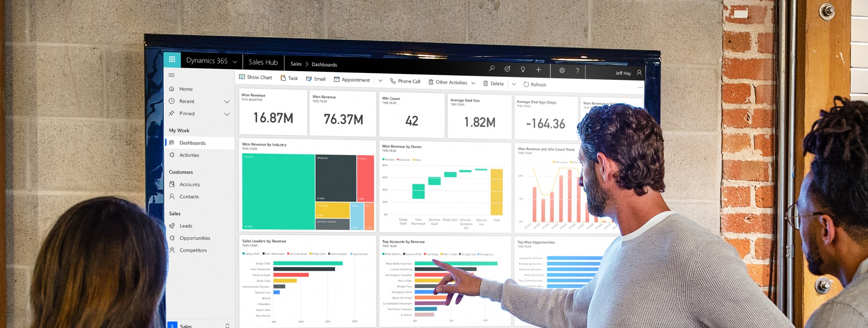Click the yellow Total waterfall bar
The height and width of the screenshot is (328, 868).
point(496,192)
